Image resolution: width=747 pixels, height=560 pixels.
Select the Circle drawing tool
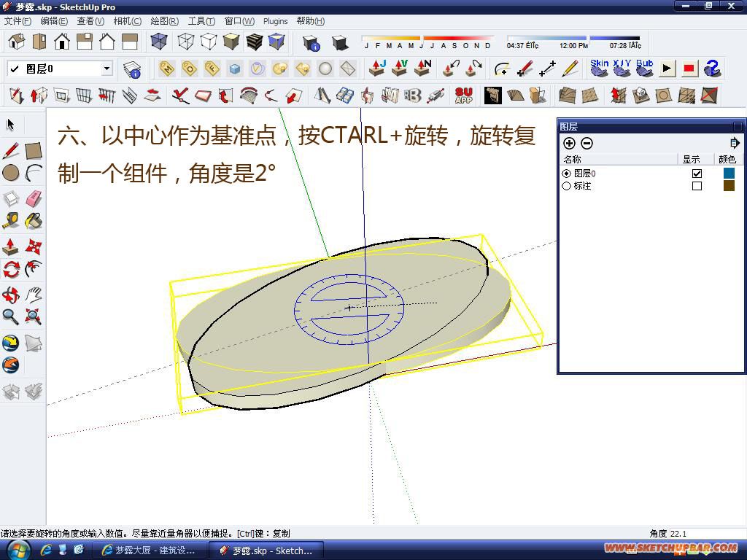tap(11, 173)
